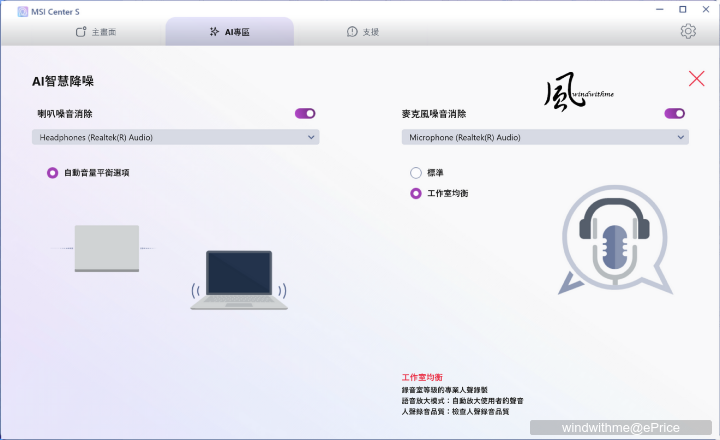The image size is (720, 440).
Task: Disable speaker noise cancellation toggle
Action: coord(305,114)
